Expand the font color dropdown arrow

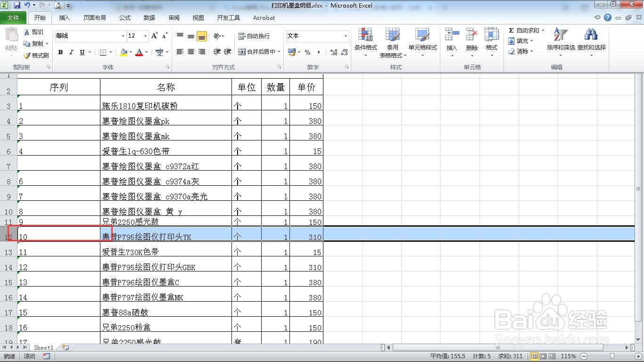click(147, 52)
